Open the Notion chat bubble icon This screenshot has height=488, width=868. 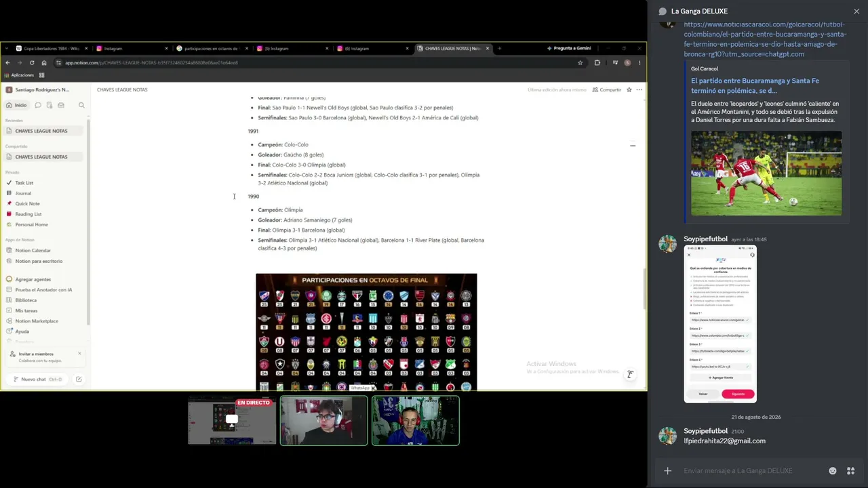point(38,105)
